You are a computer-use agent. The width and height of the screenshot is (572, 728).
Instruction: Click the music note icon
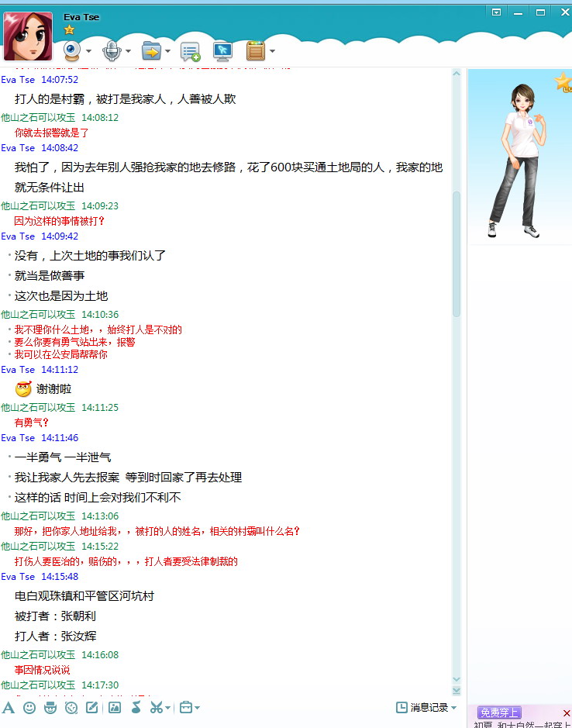click(136, 707)
